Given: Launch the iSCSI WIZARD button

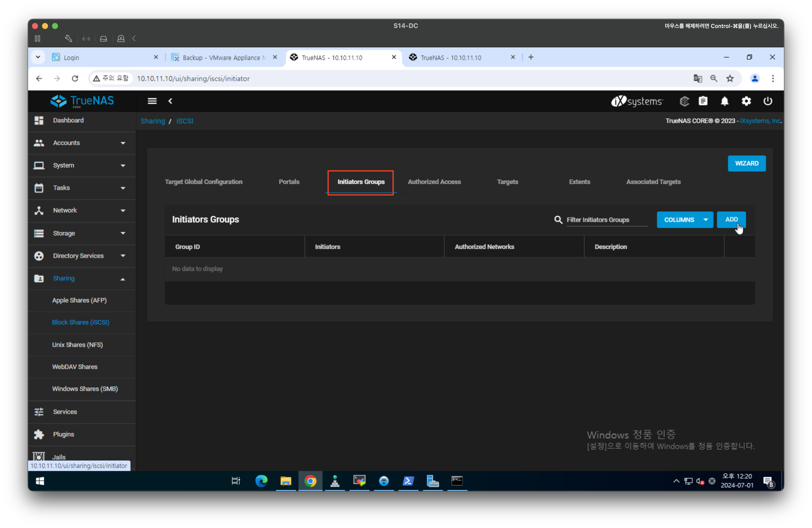Looking at the screenshot, I should pyautogui.click(x=746, y=163).
